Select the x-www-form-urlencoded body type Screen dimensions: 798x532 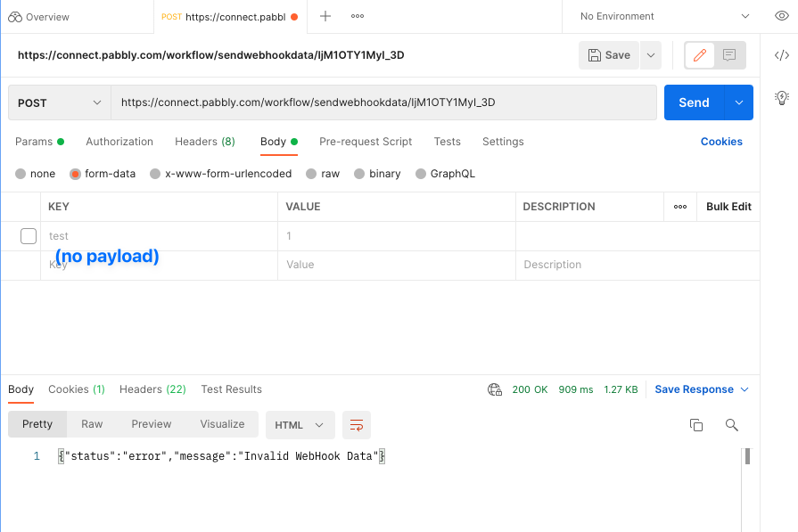(221, 174)
